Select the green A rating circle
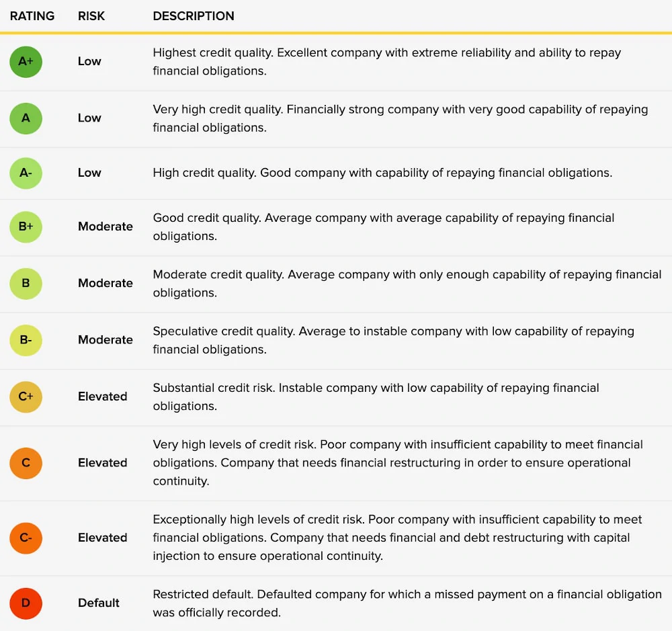Image resolution: width=672 pixels, height=631 pixels. (26, 118)
